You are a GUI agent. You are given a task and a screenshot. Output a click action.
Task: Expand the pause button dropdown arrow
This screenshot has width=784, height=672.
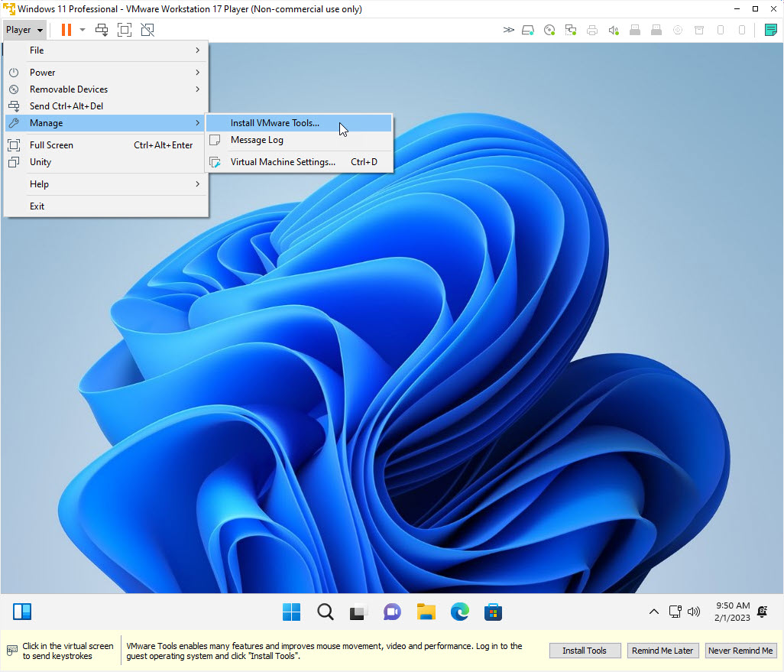82,29
